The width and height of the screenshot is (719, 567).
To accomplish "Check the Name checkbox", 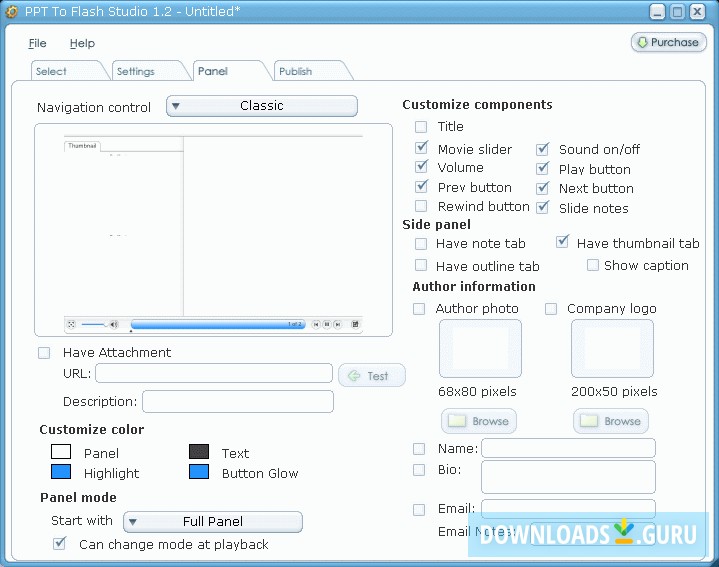I will pos(419,449).
